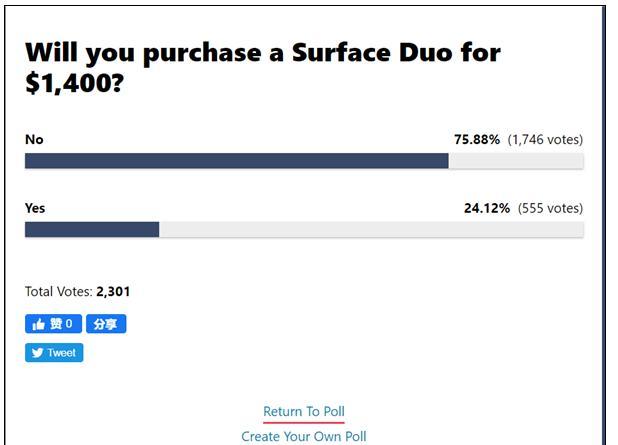Click the Tweet button label
This screenshot has height=445, width=618.
[61, 352]
